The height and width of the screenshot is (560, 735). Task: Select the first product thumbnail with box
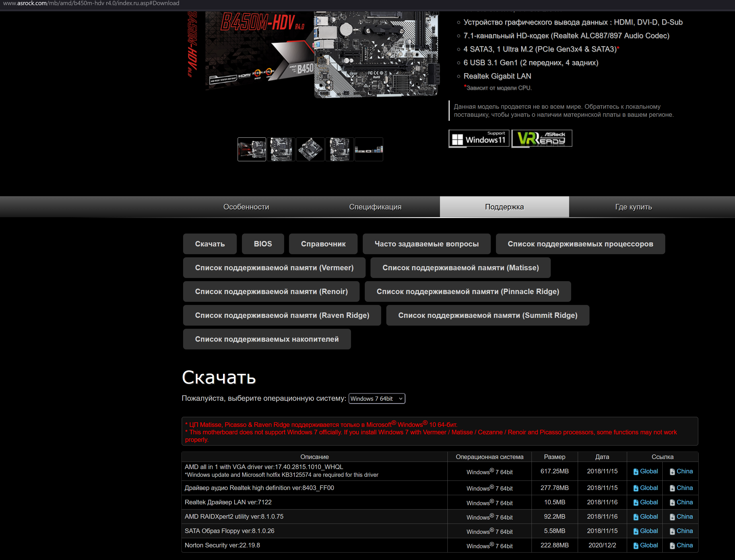tap(252, 149)
